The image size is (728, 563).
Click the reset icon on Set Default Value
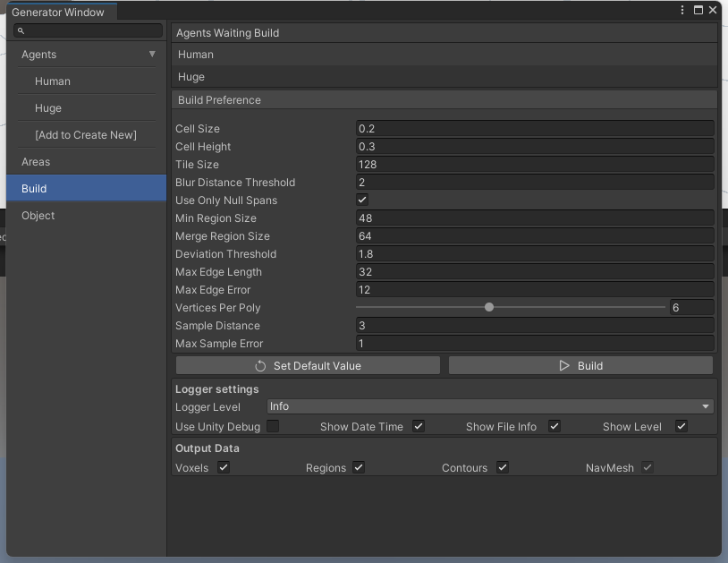click(x=260, y=366)
